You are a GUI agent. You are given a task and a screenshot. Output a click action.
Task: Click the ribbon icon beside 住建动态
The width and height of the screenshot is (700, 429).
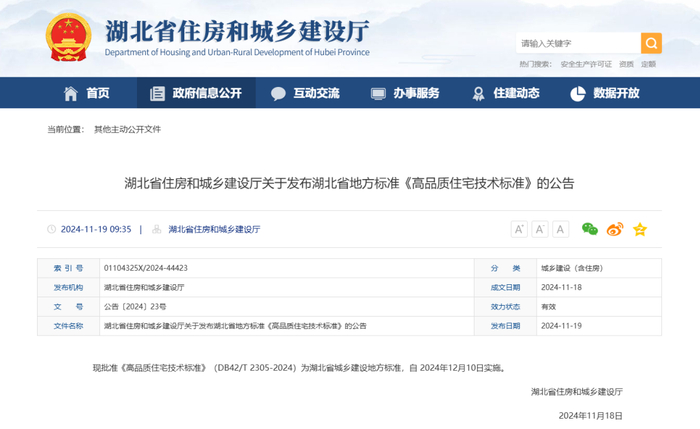click(x=478, y=93)
